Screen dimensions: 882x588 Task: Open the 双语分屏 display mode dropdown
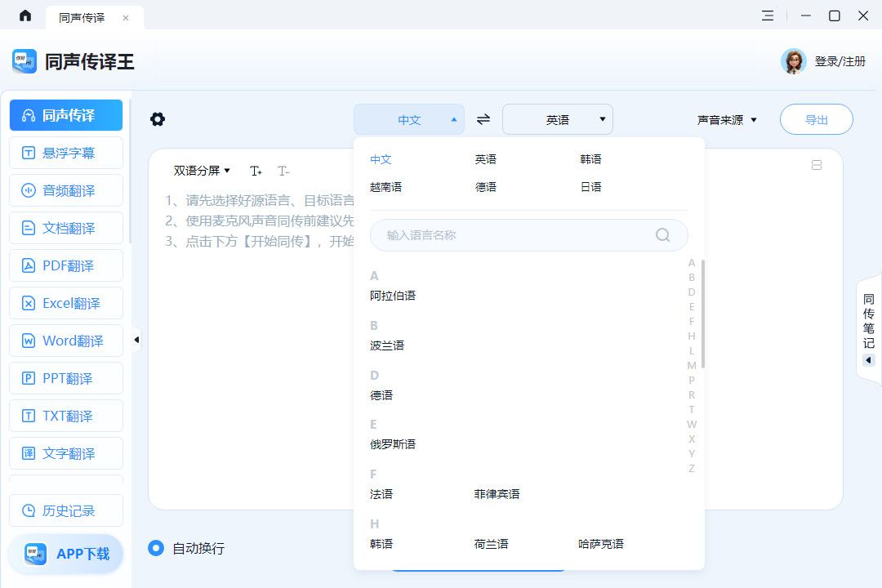tap(202, 171)
